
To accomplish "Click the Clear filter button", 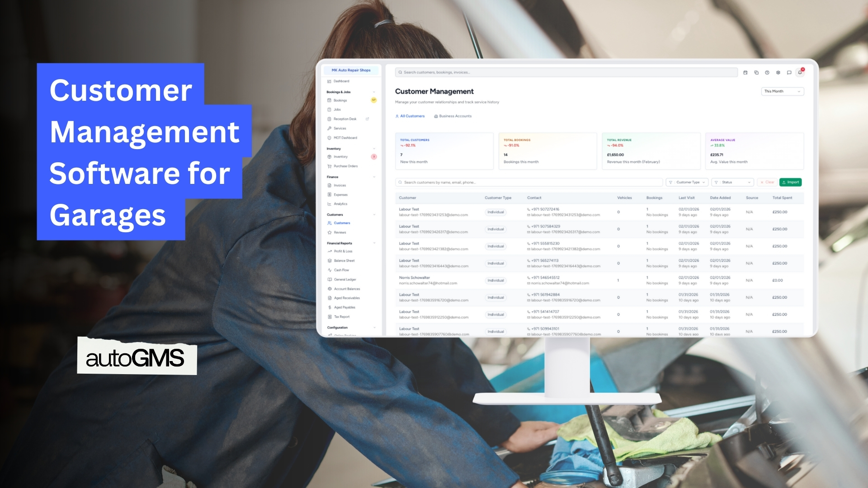I will (x=768, y=182).
